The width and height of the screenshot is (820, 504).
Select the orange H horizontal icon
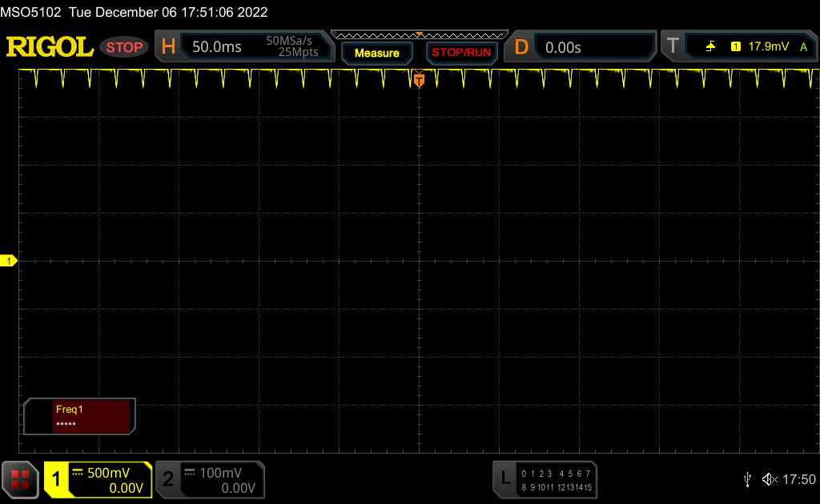[168, 47]
